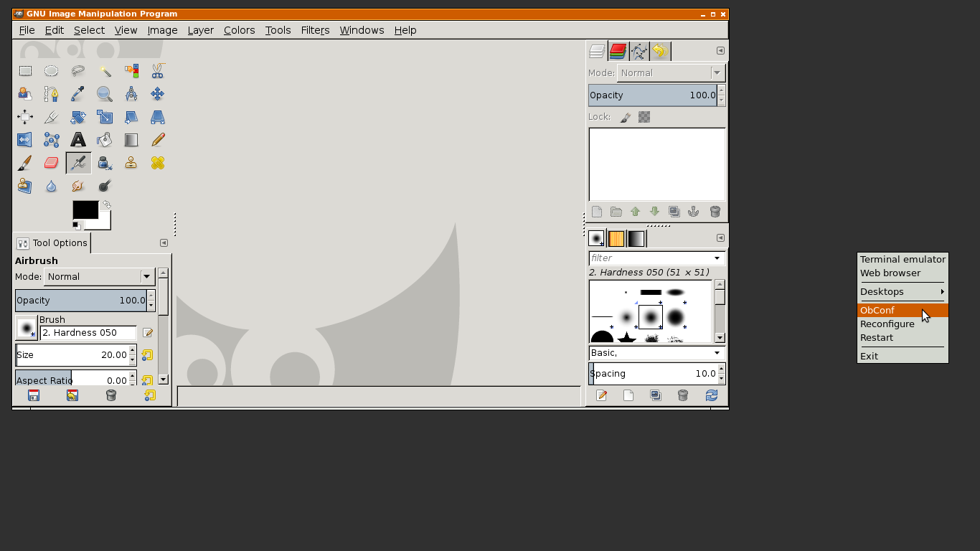Switch to the Gradients tab
The height and width of the screenshot is (551, 980).
tap(636, 238)
